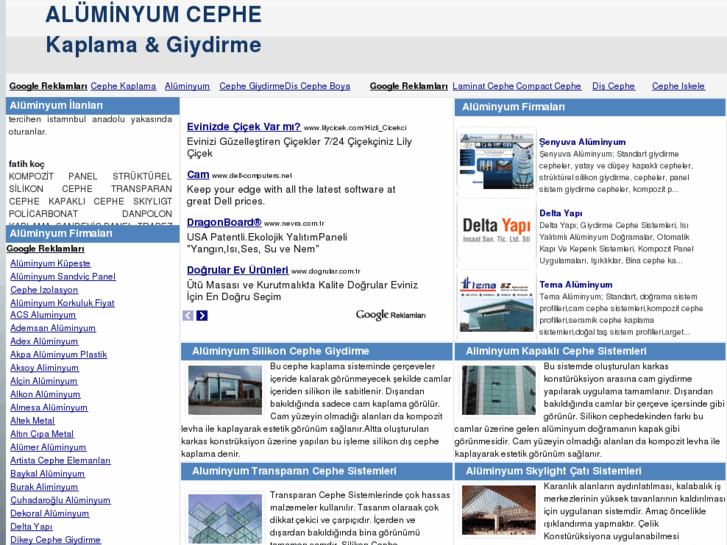Open Çuhadaroğlu Alüminyum sidebar link

tap(60, 500)
